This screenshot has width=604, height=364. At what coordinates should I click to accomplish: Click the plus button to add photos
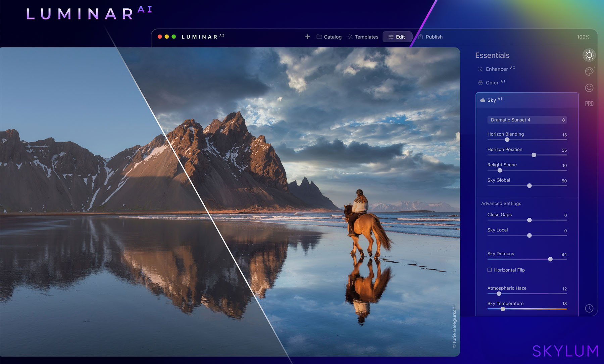[307, 37]
